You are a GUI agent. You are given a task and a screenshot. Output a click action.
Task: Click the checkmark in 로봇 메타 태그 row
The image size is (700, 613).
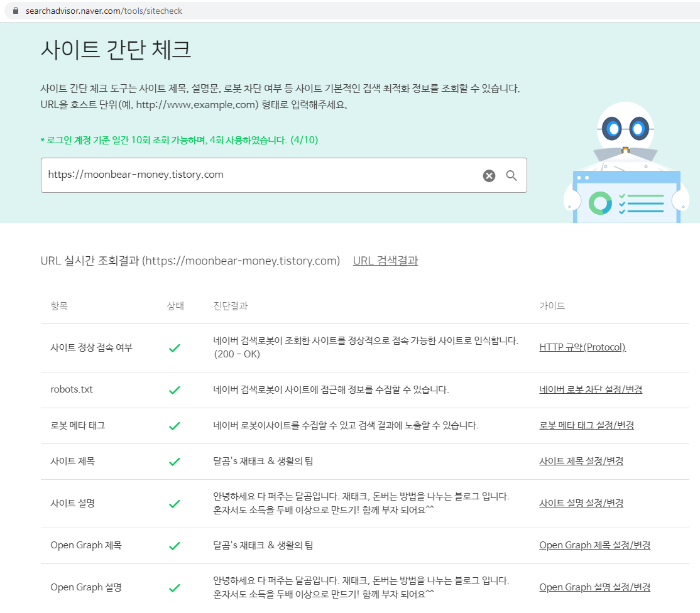(x=175, y=426)
